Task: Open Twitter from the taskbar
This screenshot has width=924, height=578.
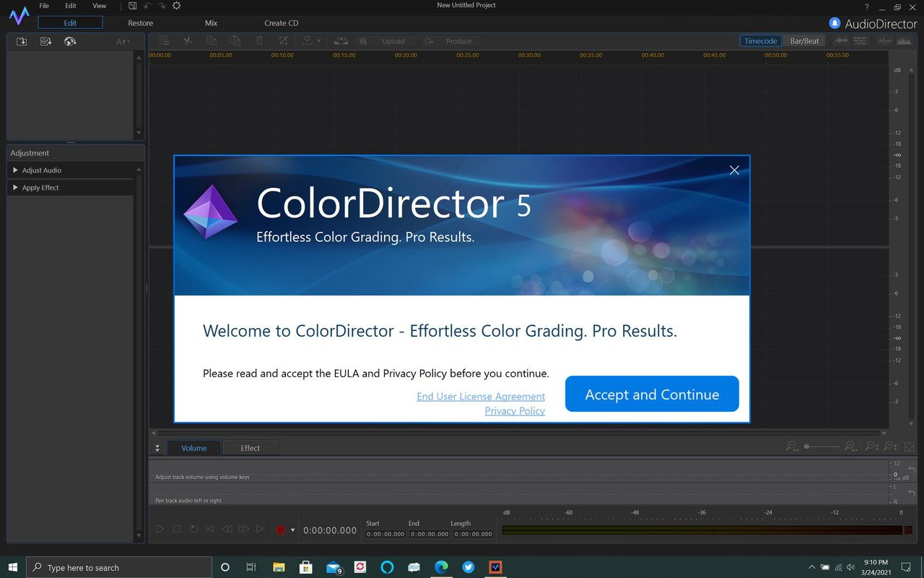Action: coord(468,567)
